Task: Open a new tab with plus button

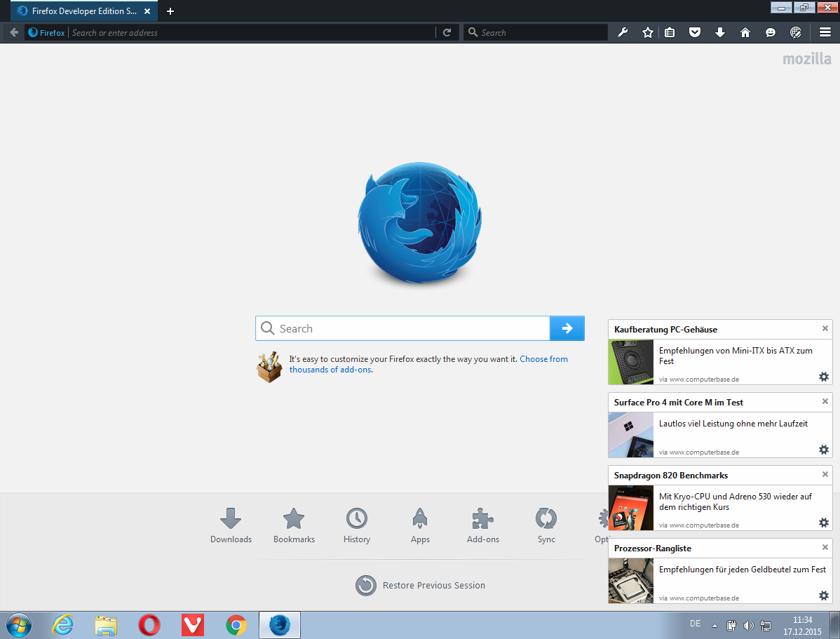Action: pyautogui.click(x=170, y=11)
